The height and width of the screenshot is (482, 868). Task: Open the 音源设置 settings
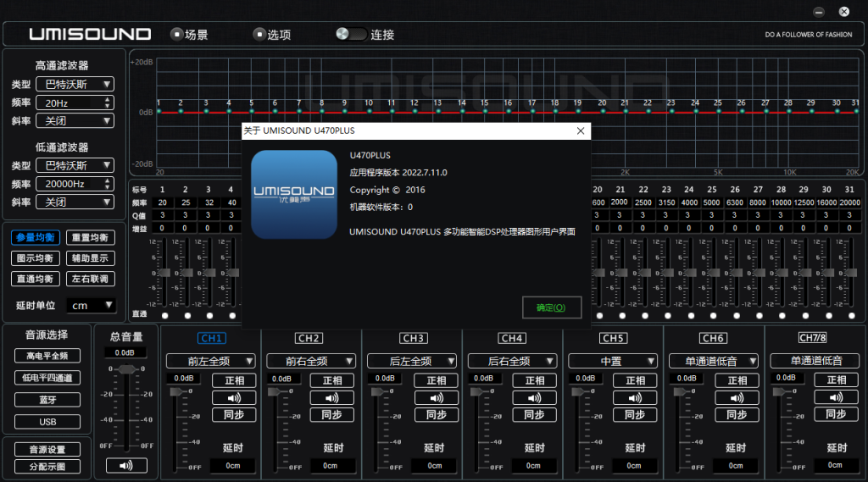(x=47, y=449)
